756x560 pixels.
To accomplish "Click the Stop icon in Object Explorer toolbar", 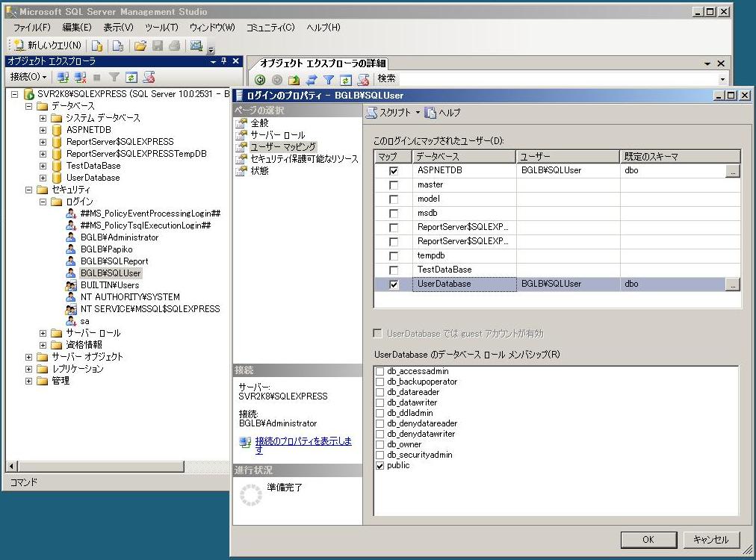I will (97, 77).
